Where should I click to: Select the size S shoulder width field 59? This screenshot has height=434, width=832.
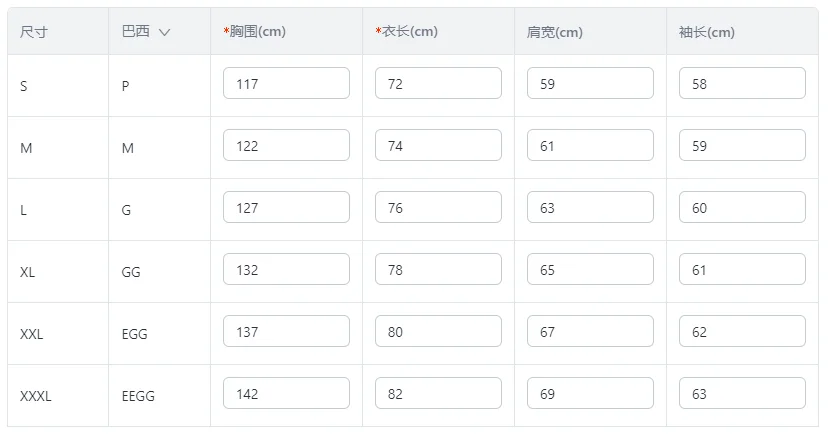pos(590,83)
